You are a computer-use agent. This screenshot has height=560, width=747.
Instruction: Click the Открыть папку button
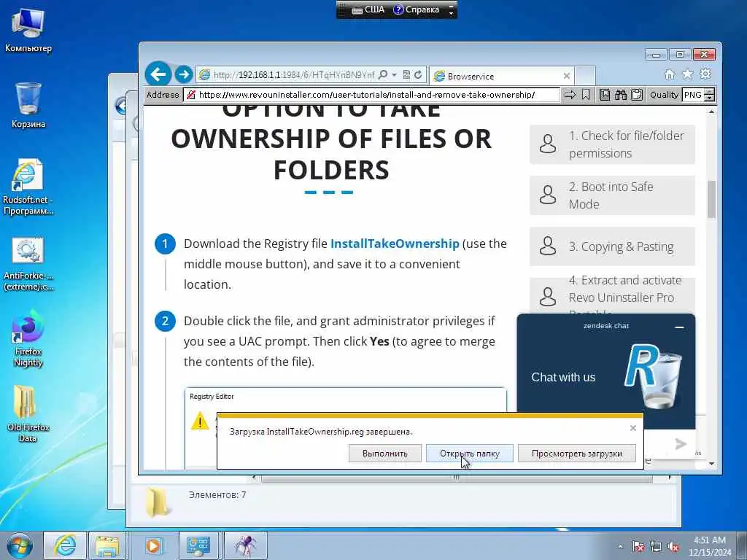pos(470,454)
